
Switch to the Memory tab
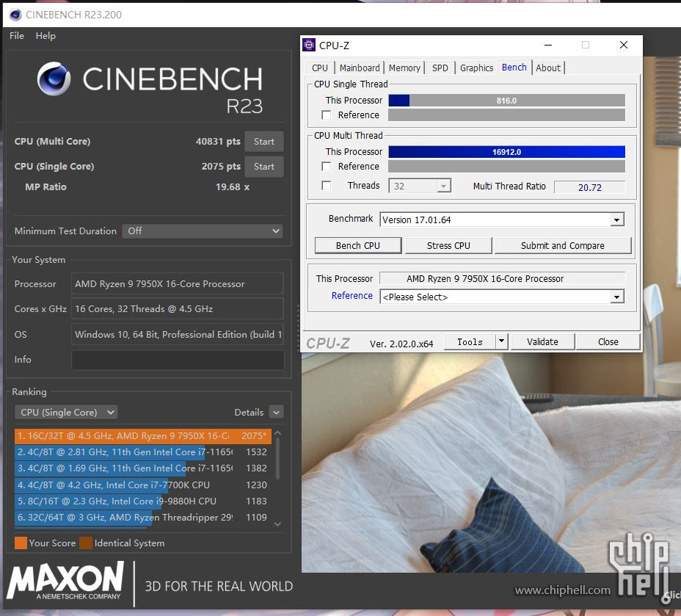[x=404, y=68]
